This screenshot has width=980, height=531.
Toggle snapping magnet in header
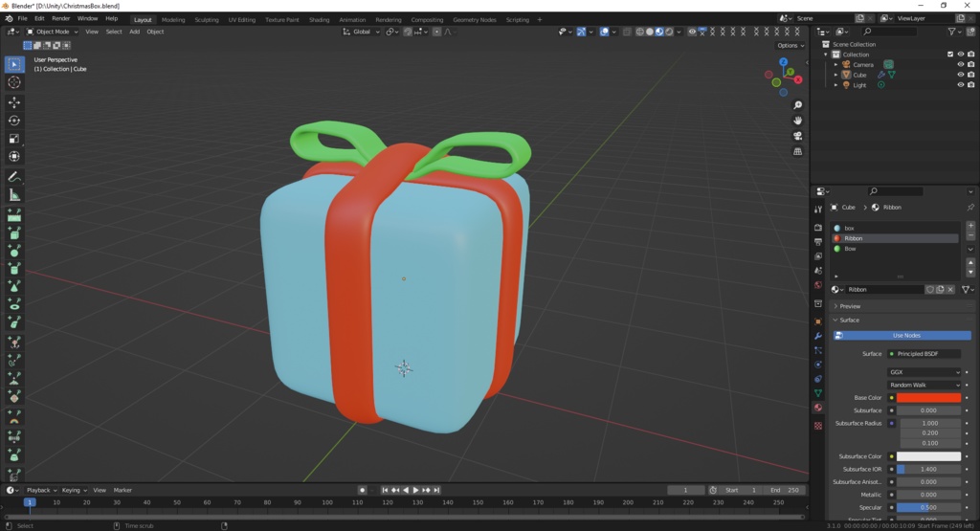(408, 32)
